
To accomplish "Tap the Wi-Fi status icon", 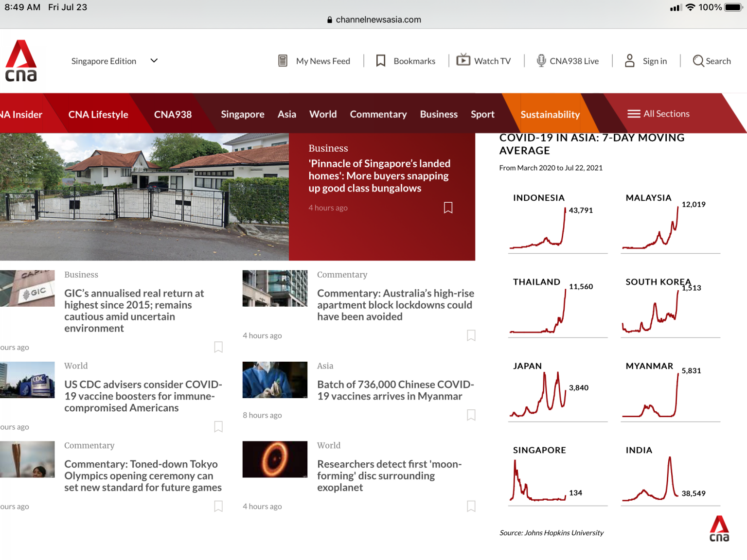I will click(x=690, y=7).
